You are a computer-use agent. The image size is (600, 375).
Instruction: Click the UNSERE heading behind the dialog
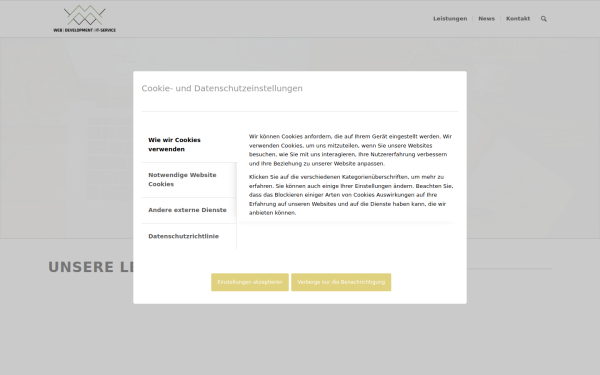(x=90, y=267)
